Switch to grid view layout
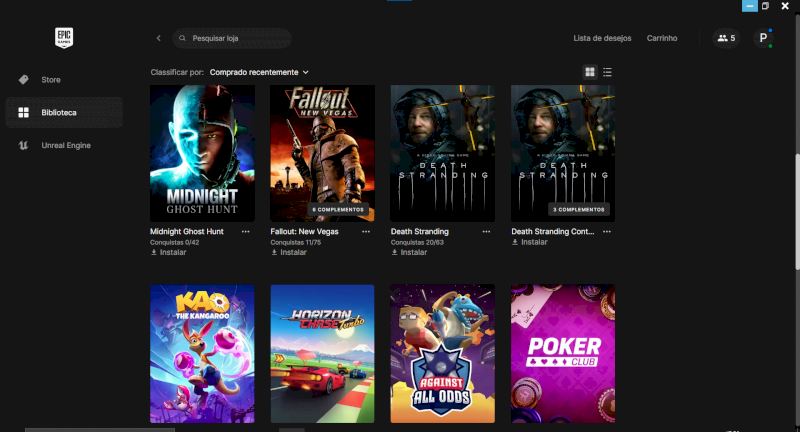This screenshot has height=432, width=800. [590, 72]
